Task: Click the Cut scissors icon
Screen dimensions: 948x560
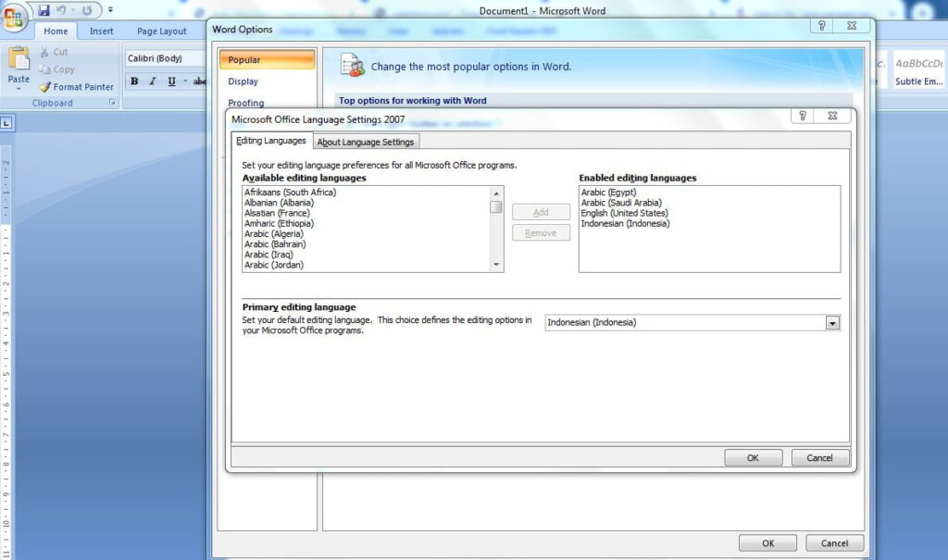Action: click(x=44, y=52)
